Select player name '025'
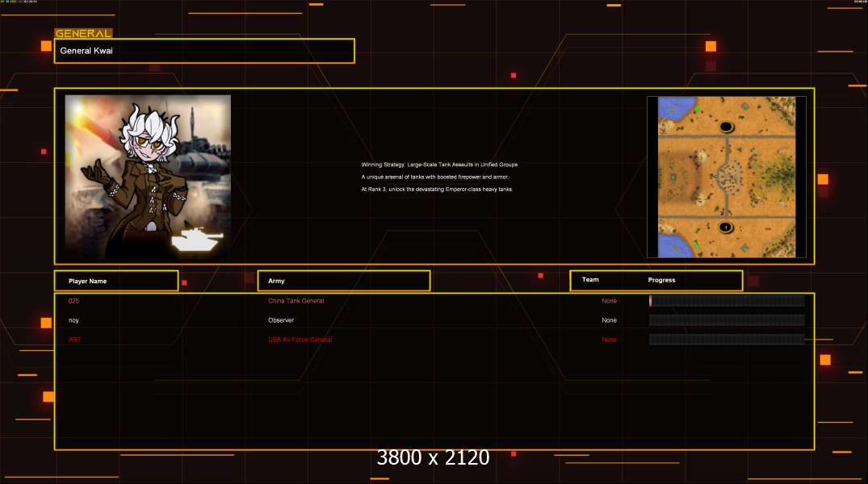 (x=73, y=301)
